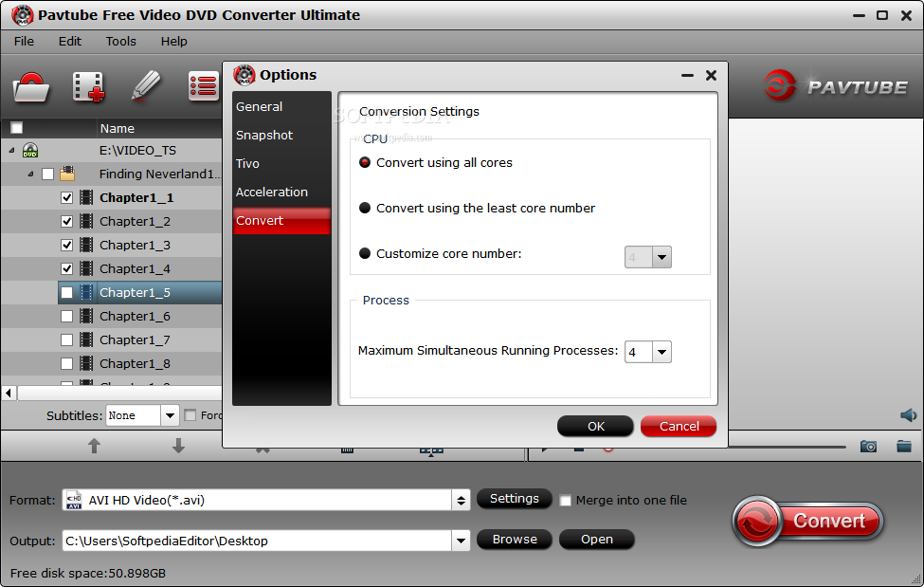This screenshot has height=587, width=924.
Task: Minimize the Options dialog
Action: coord(687,76)
